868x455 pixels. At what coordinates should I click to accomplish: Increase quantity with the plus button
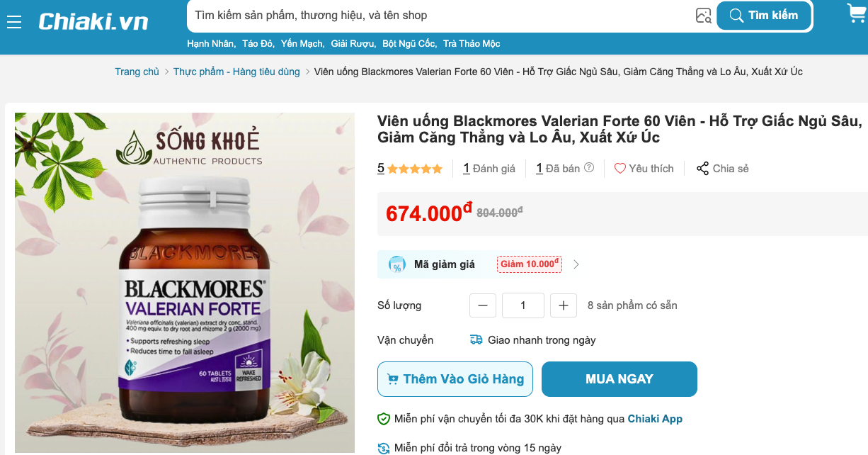pyautogui.click(x=564, y=305)
